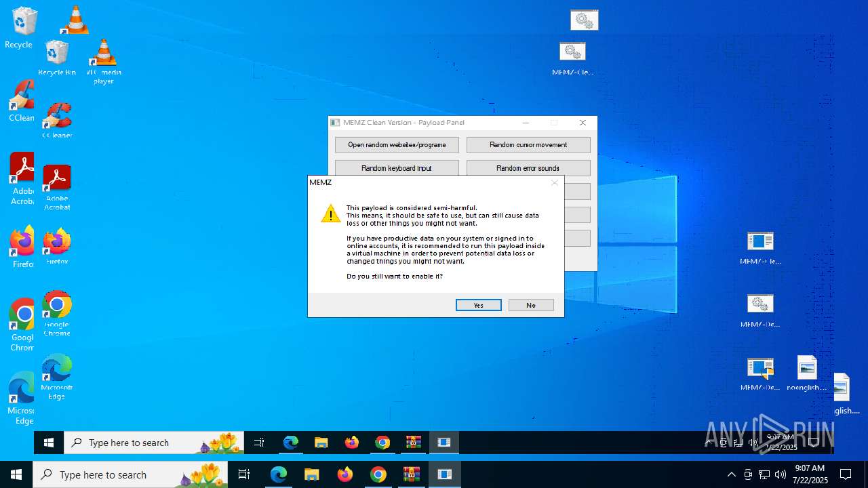868x488 pixels.
Task: Click WinRAR icon on shrunken inner taskbar copy
Action: point(414,443)
